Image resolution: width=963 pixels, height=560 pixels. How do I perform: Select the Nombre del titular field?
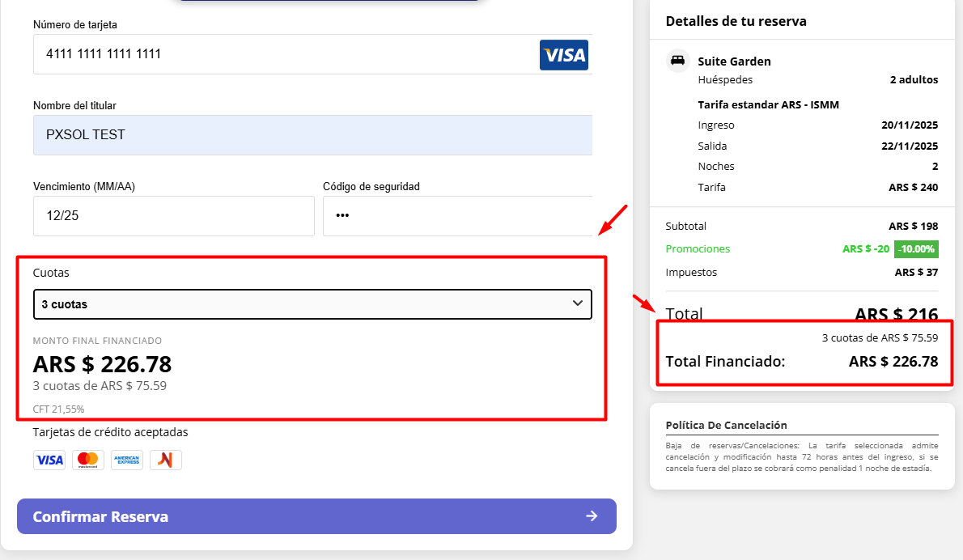pos(312,135)
